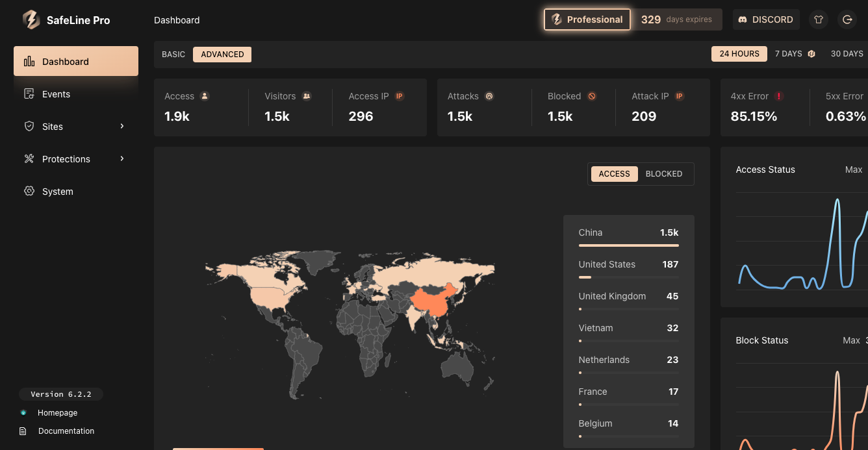Select the 24 HOURS time range

pos(739,54)
